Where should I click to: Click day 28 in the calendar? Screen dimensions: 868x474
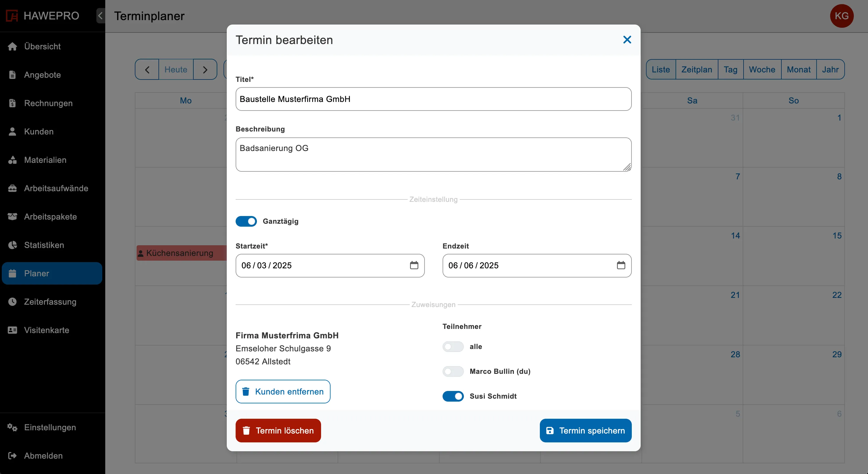pyautogui.click(x=735, y=354)
